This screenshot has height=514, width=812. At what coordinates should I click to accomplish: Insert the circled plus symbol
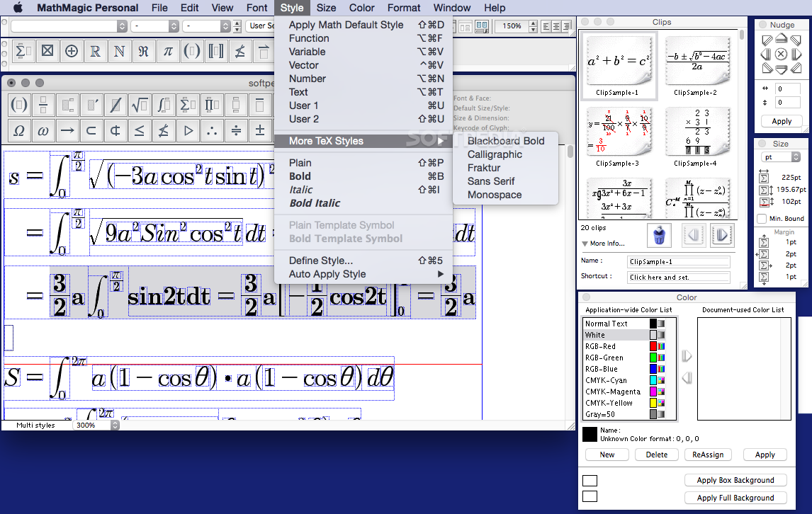pyautogui.click(x=72, y=51)
